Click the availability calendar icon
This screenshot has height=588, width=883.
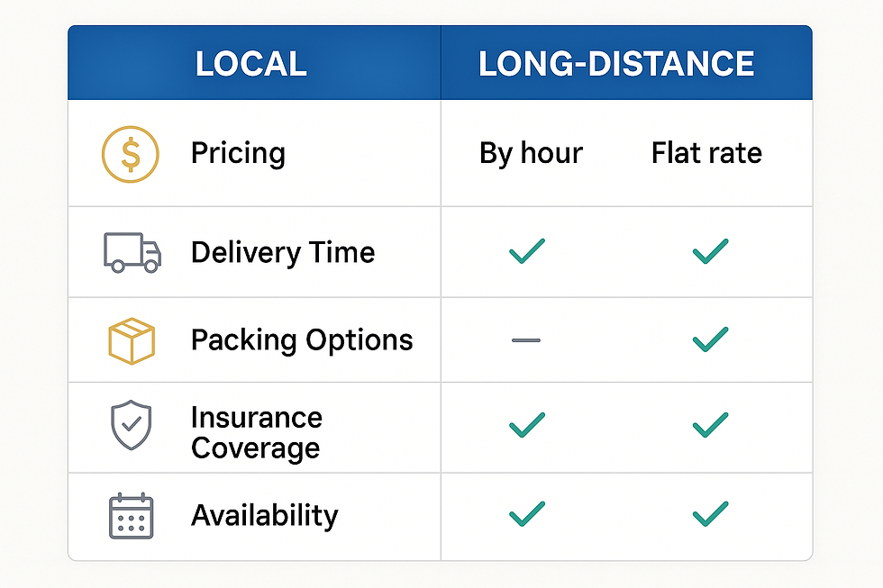point(132,516)
